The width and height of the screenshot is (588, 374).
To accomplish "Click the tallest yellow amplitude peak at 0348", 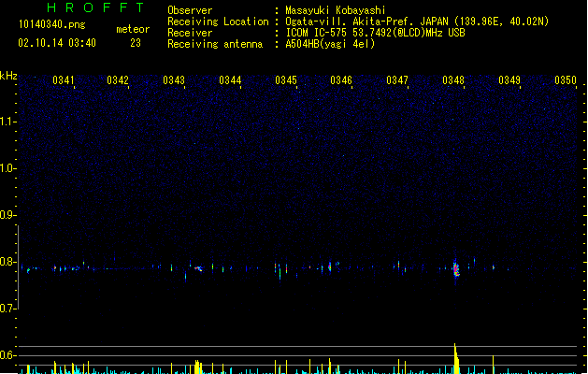I will (456, 359).
